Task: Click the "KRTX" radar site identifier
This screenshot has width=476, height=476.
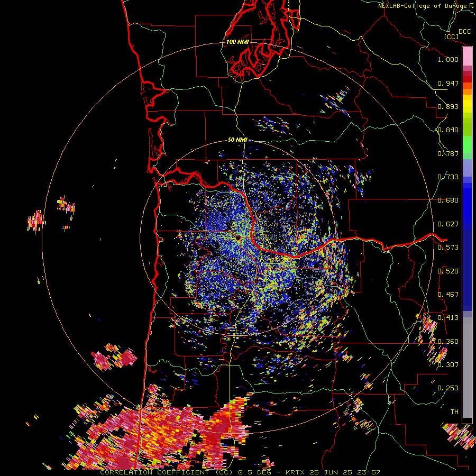Action: [296, 472]
